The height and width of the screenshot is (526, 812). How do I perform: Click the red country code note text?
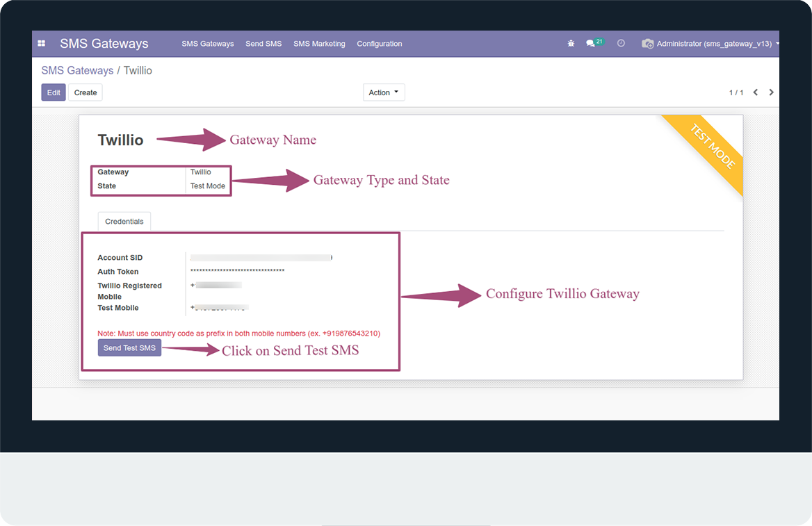click(238, 334)
